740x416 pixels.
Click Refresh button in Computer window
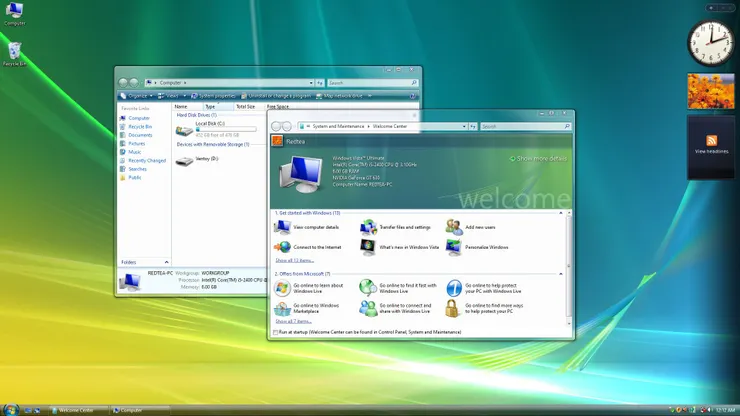pyautogui.click(x=320, y=83)
